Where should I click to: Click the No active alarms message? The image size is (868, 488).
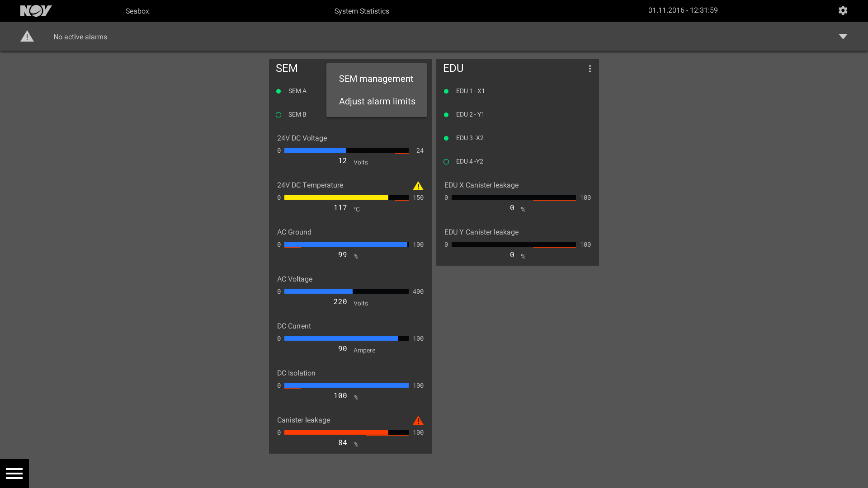[x=80, y=37]
